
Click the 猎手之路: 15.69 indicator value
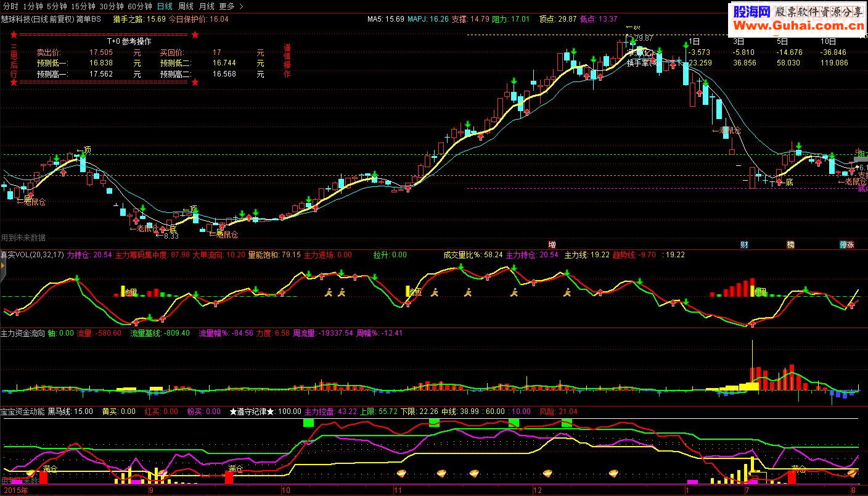coord(139,19)
